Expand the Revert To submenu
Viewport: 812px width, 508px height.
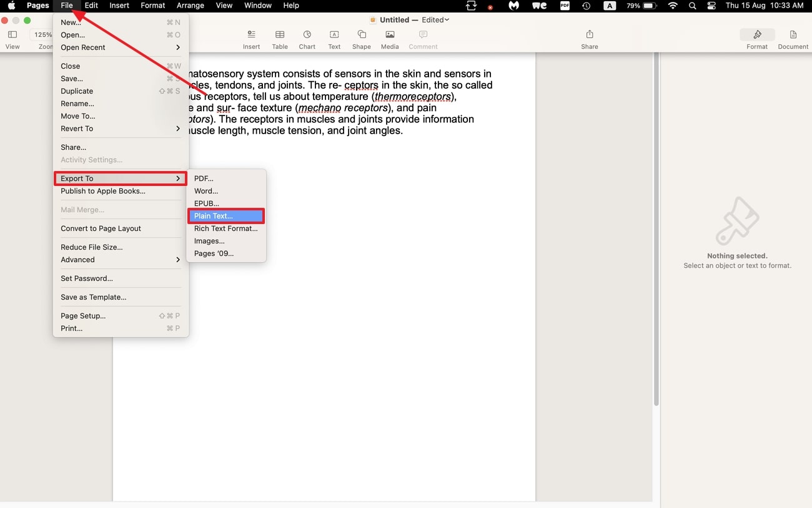[121, 129]
